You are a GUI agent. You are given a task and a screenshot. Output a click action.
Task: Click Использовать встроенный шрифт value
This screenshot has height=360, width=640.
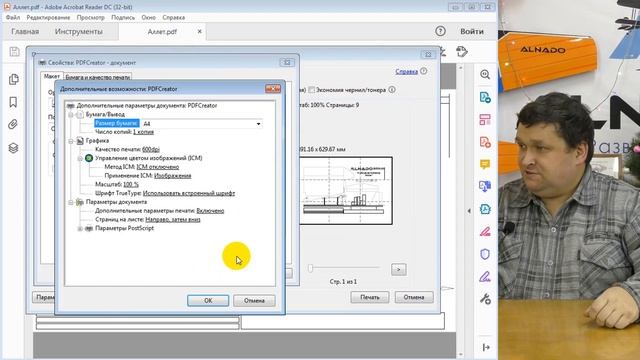point(189,193)
